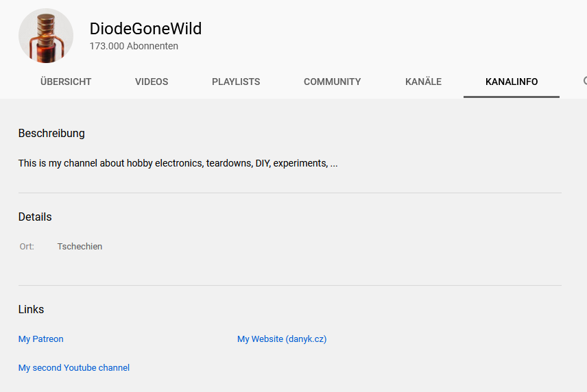Go to the COMMUNITY tab
587x392 pixels.
333,82
